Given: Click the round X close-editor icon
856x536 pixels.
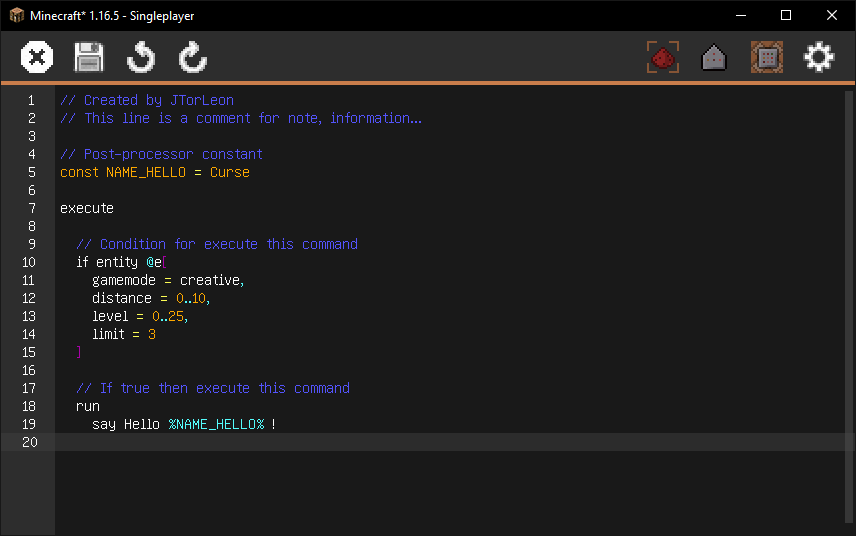Looking at the screenshot, I should coord(37,57).
